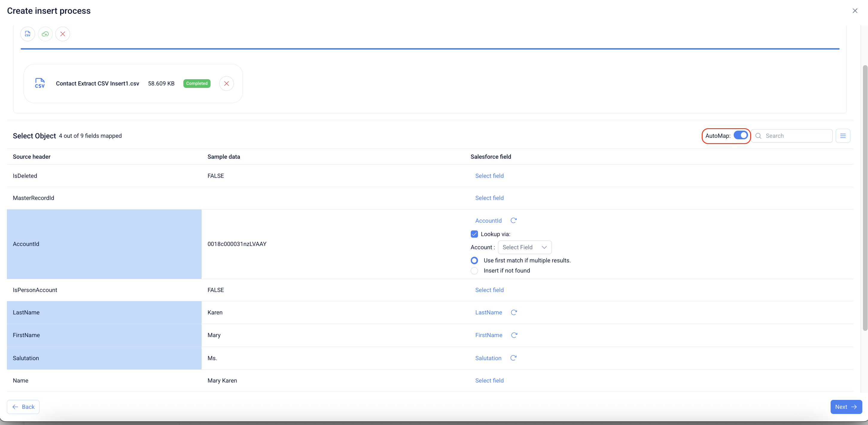The image size is (868, 425).
Task: Reset the Salutation field mapping
Action: pyautogui.click(x=513, y=358)
